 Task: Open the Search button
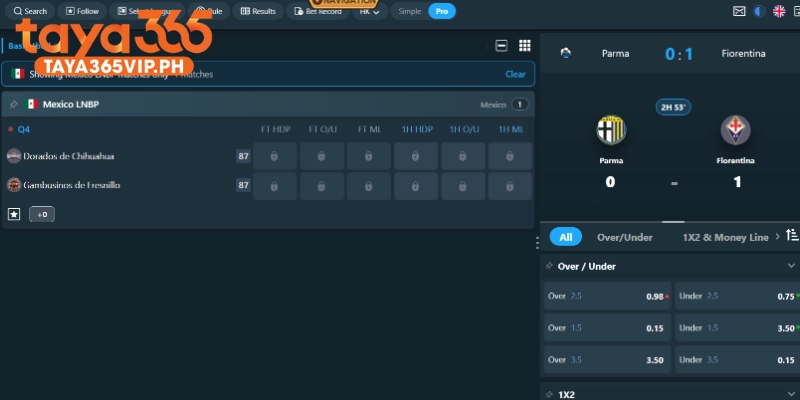pyautogui.click(x=30, y=11)
